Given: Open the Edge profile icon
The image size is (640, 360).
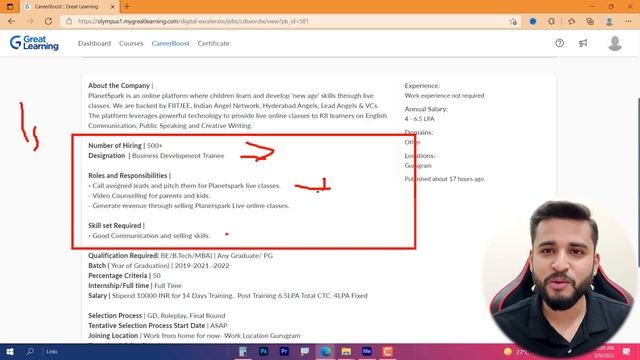Looking at the screenshot, I should pyautogui.click(x=609, y=21).
